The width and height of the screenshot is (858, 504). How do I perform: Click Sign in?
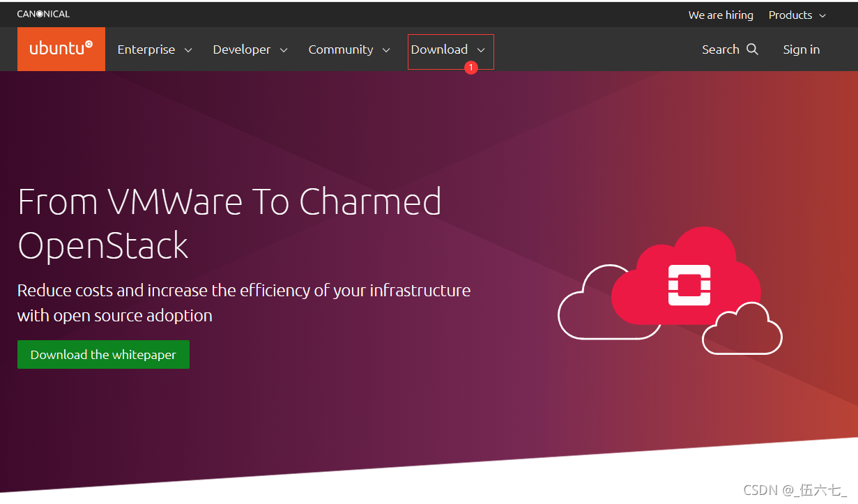click(802, 49)
